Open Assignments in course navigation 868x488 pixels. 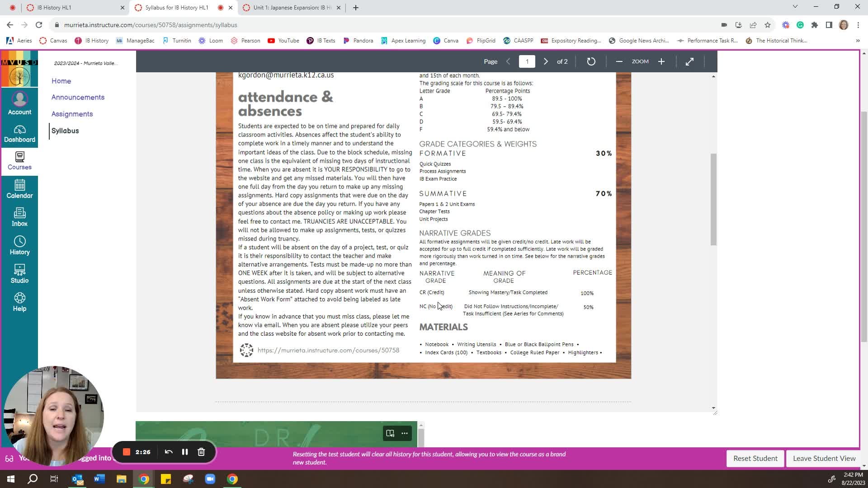click(72, 114)
